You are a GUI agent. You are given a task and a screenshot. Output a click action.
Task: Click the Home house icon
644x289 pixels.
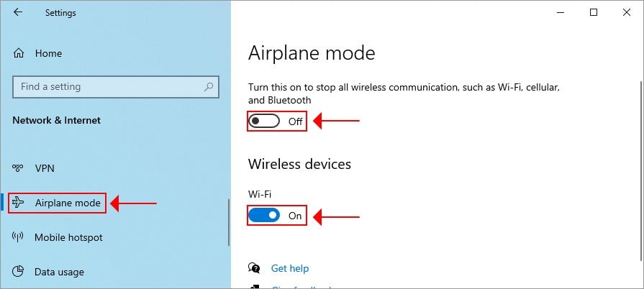point(19,53)
